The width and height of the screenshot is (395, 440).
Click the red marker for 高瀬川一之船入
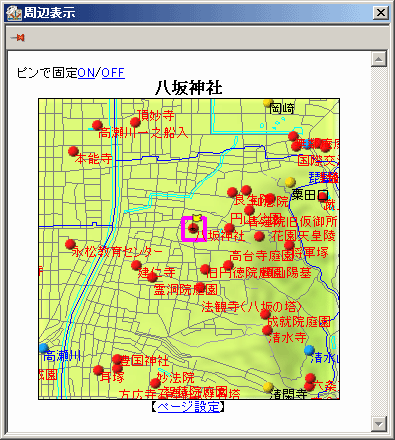pos(97,125)
